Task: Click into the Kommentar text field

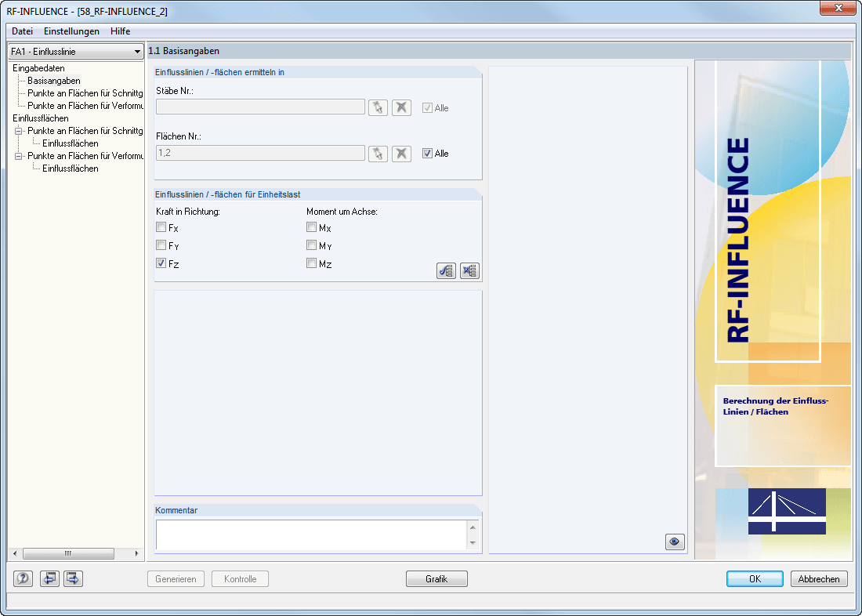Action: click(x=312, y=535)
